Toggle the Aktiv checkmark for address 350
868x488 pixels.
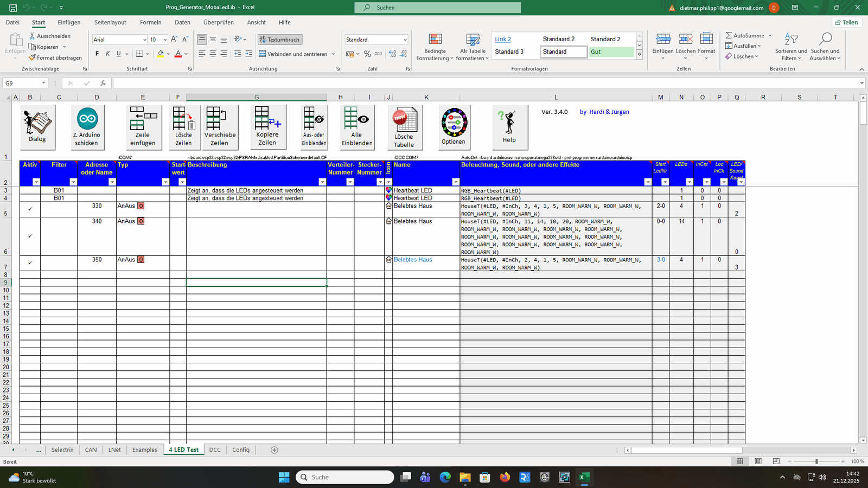(30, 263)
